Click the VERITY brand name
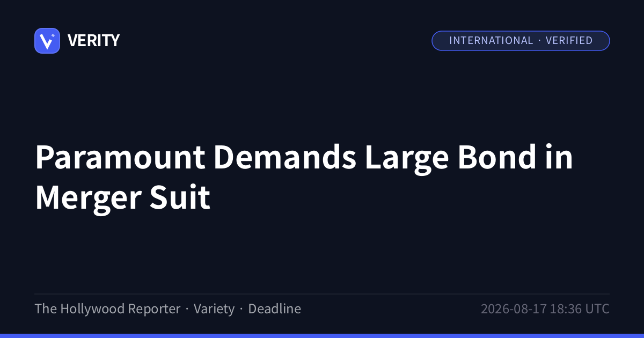The height and width of the screenshot is (338, 644). click(x=93, y=41)
